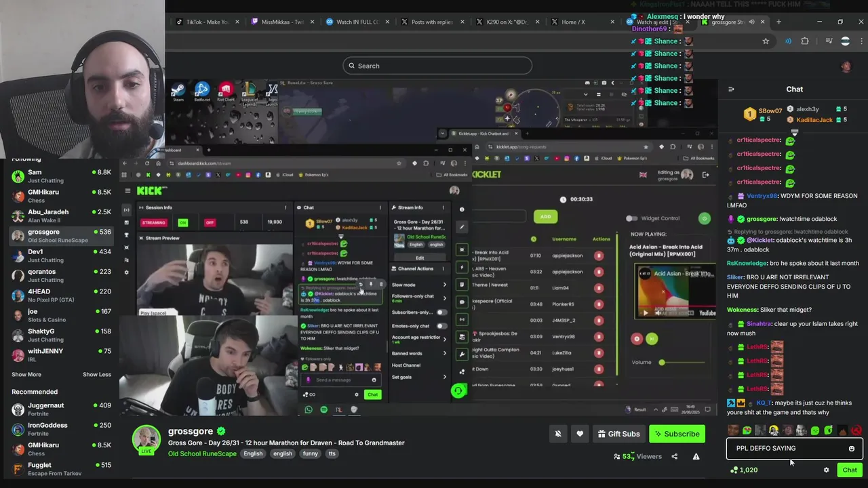
Task: Open Sam's channel in Following list
Action: point(61,176)
